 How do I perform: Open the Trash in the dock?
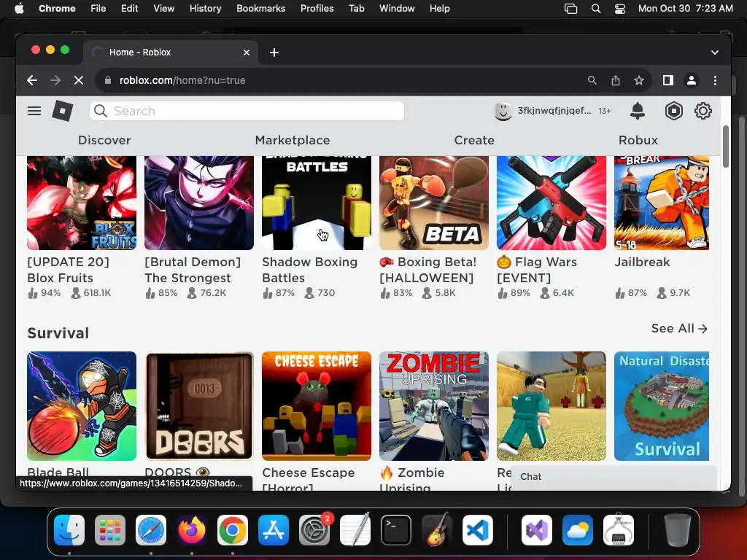pos(678,530)
